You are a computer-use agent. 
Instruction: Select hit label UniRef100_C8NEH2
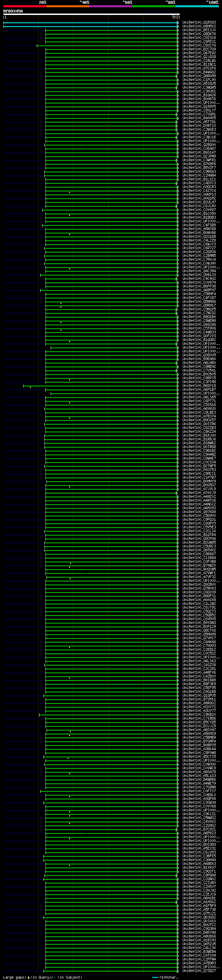point(199,366)
